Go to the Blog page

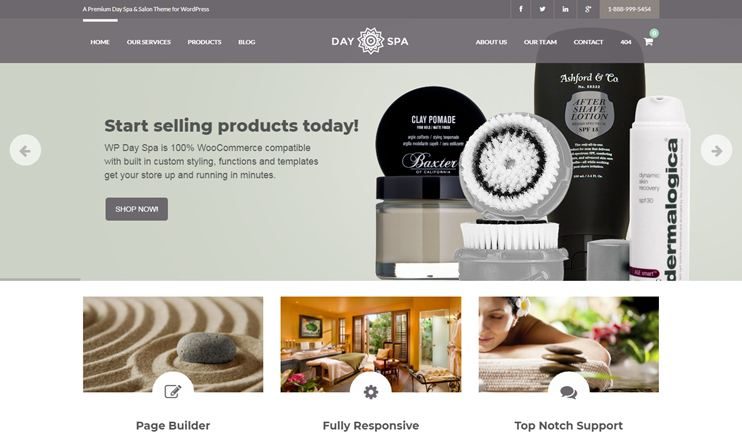247,42
